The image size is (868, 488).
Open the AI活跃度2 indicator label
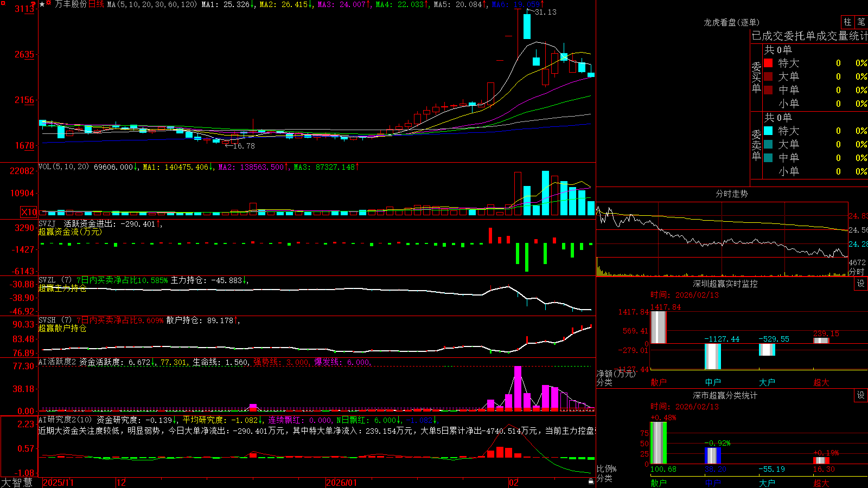pos(58,362)
